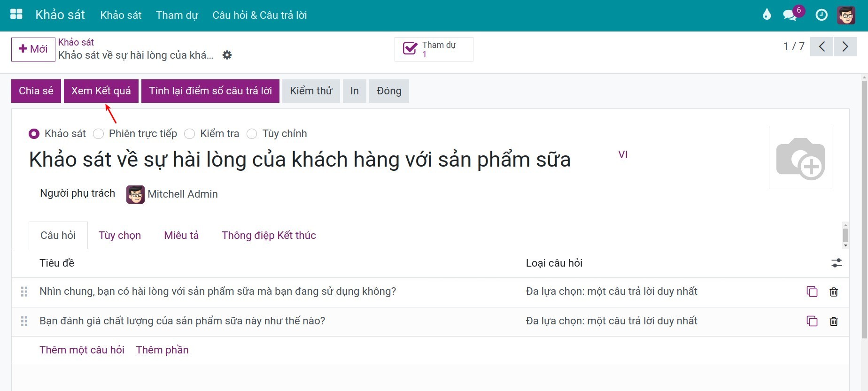Image resolution: width=868 pixels, height=391 pixels.
Task: Open the apps grid menu icon
Action: [x=16, y=15]
